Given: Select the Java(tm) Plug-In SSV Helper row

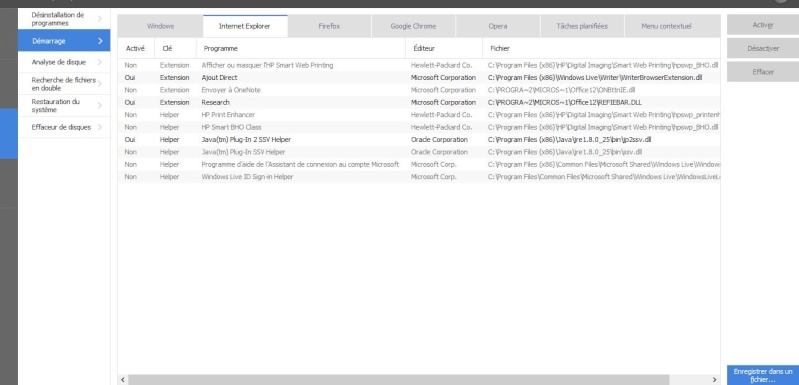Looking at the screenshot, I should click(419, 152).
